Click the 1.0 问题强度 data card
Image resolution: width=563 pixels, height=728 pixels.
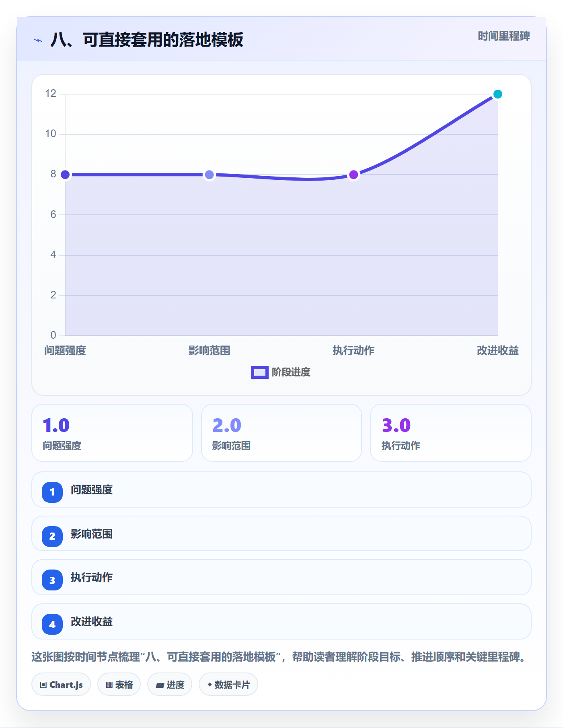pos(112,433)
